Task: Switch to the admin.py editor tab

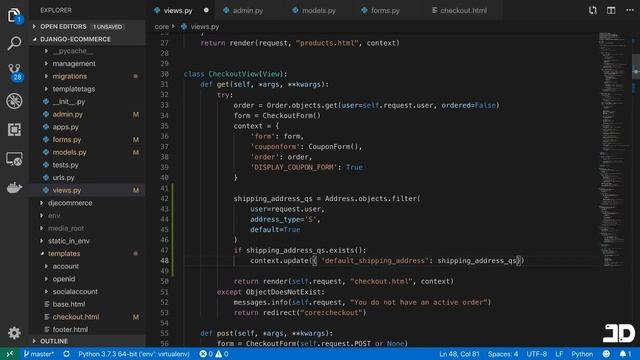Action: click(x=248, y=11)
